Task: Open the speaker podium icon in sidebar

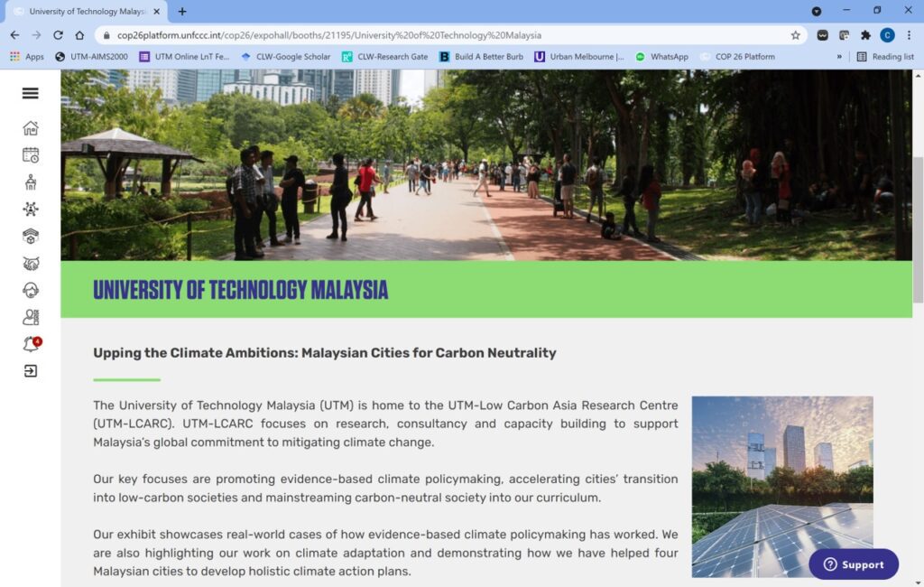Action: pos(30,182)
